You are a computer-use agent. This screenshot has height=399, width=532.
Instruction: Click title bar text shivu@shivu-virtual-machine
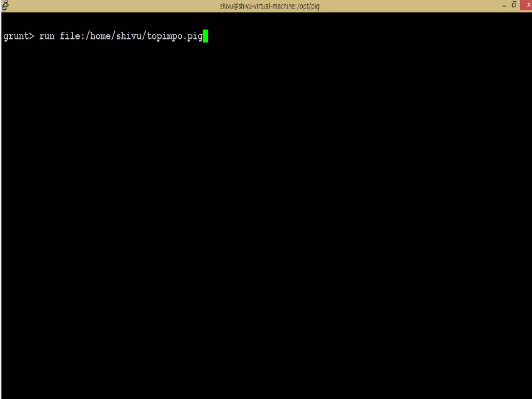(x=258, y=6)
